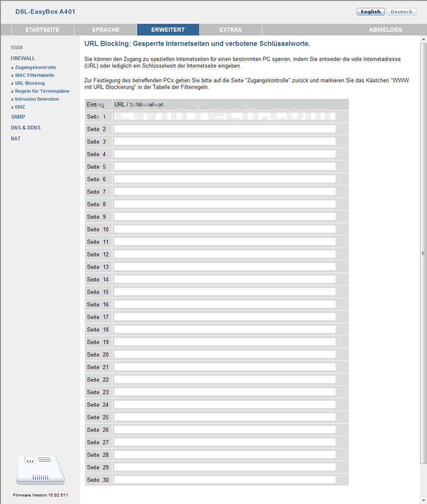
Task: Select the ERWEITERT tab
Action: [168, 30]
